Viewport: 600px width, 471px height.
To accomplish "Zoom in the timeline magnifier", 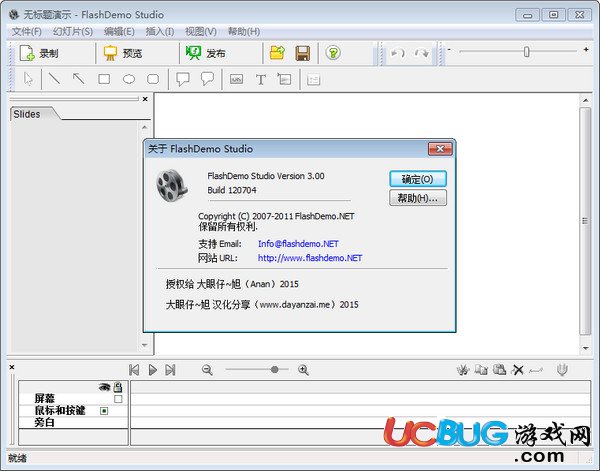I will 303,370.
